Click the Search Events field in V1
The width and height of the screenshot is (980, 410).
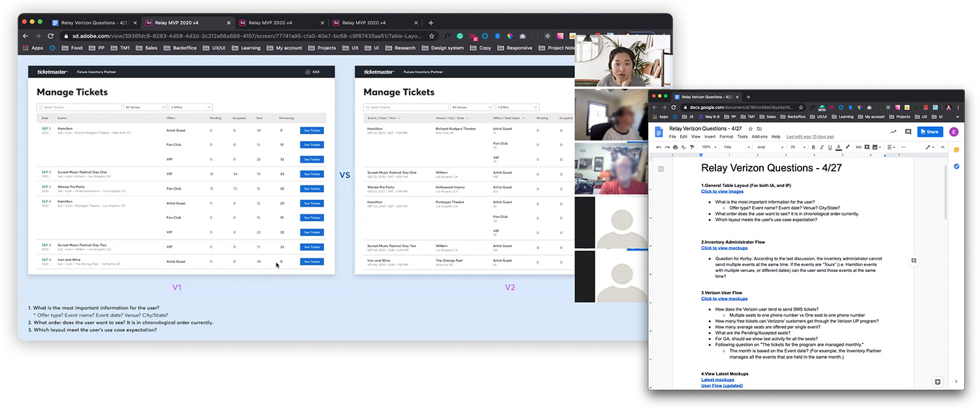(x=78, y=107)
